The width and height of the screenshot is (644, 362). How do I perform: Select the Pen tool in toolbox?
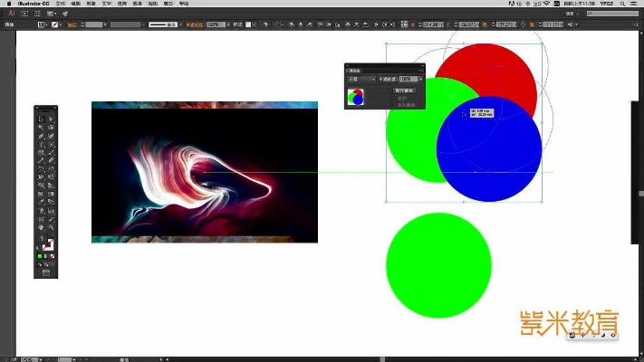[x=41, y=136]
